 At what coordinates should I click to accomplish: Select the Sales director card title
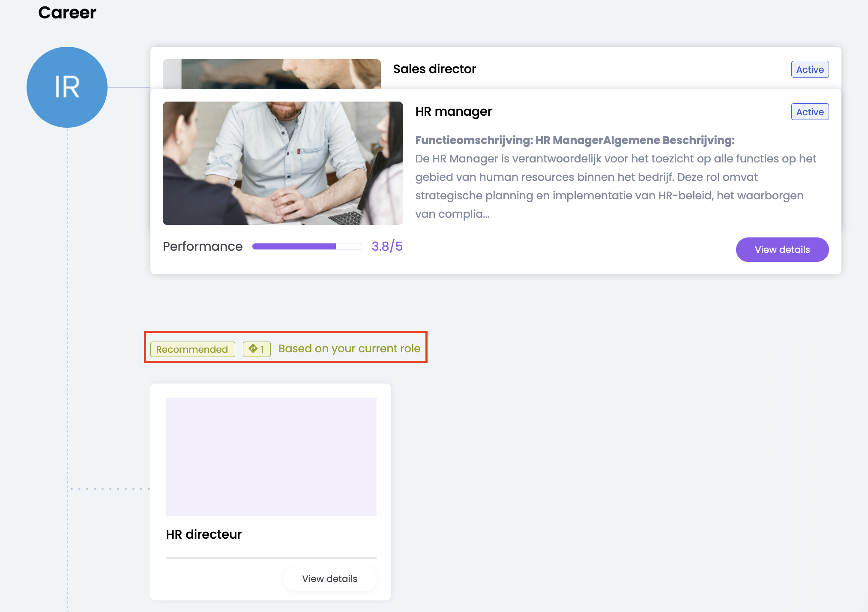tap(434, 69)
